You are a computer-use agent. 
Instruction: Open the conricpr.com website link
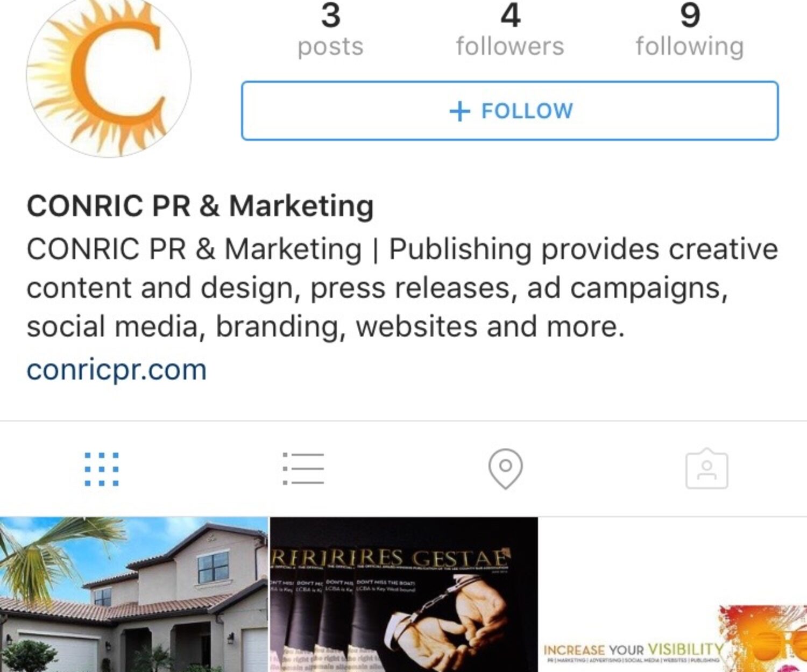(x=117, y=370)
